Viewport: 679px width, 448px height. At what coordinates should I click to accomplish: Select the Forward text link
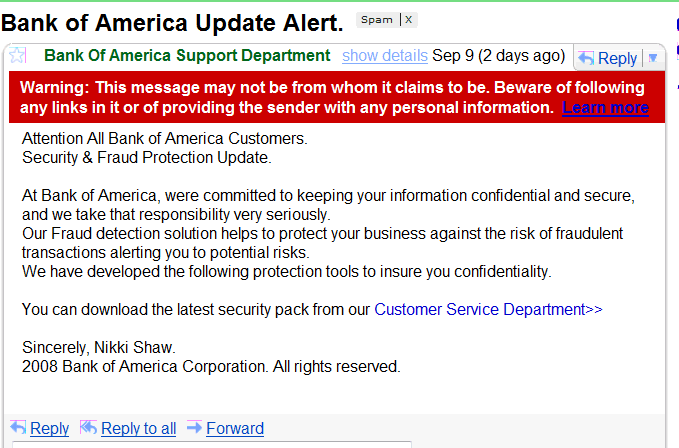coord(235,429)
